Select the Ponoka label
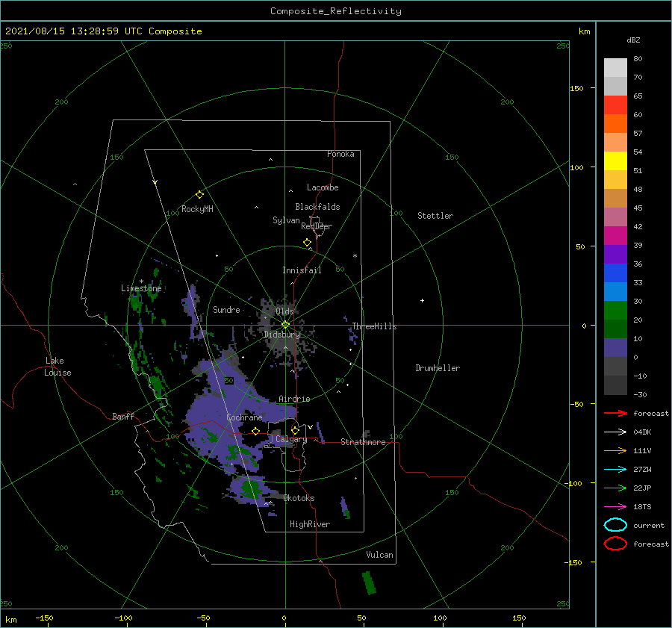The height and width of the screenshot is (628, 672). [x=340, y=154]
